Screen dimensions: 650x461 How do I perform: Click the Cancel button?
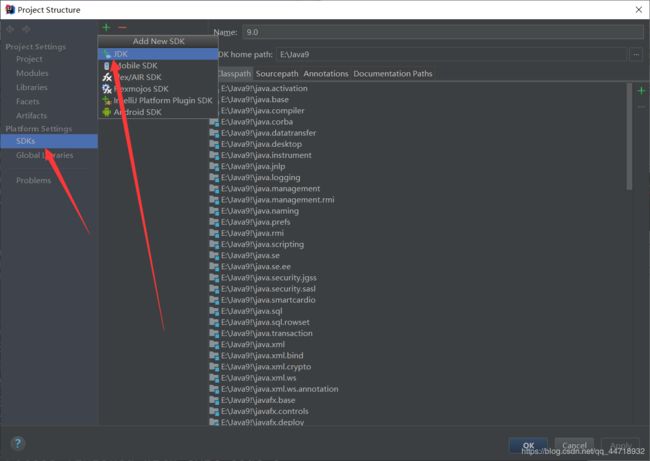pyautogui.click(x=574, y=446)
